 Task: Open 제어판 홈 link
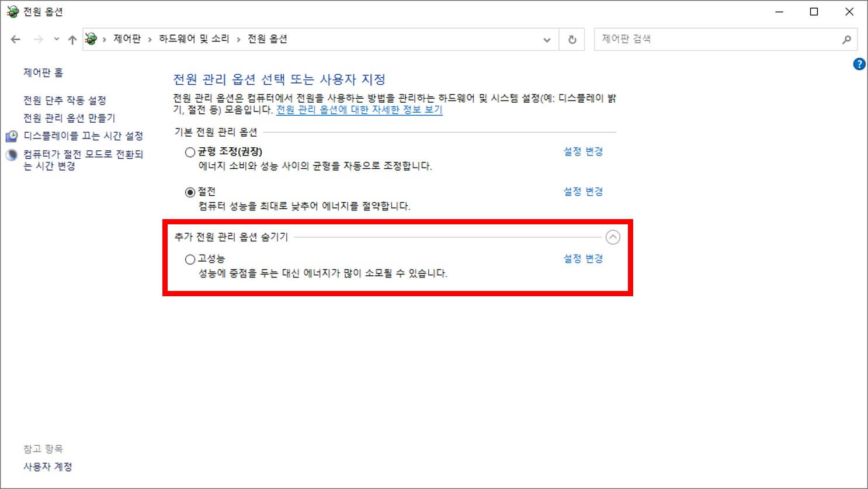tap(43, 72)
